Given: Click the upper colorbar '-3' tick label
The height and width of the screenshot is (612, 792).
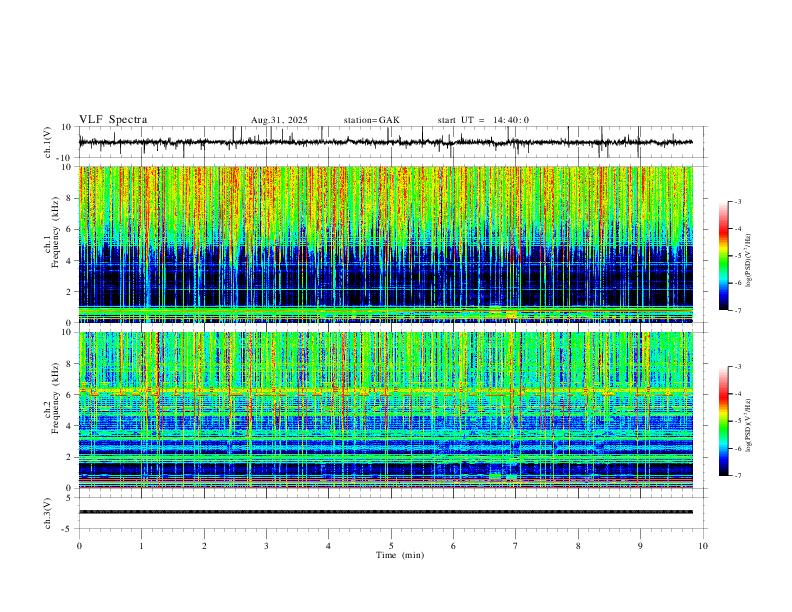Looking at the screenshot, I should click(738, 201).
